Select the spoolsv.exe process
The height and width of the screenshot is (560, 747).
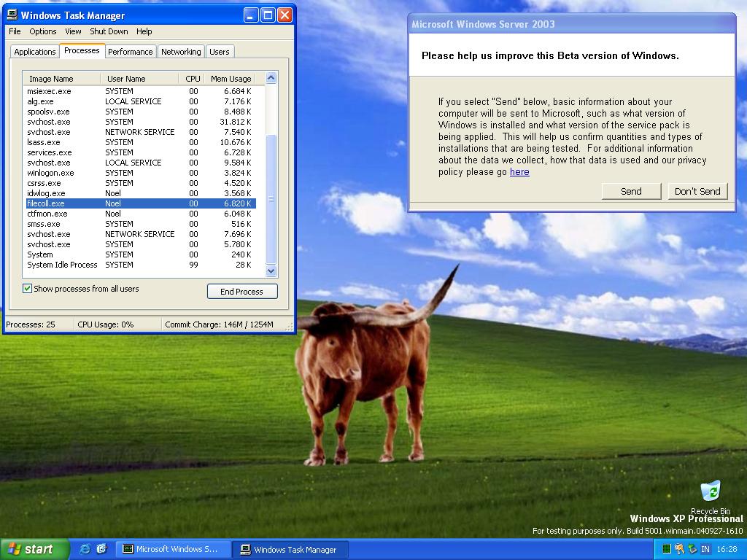tap(141, 112)
